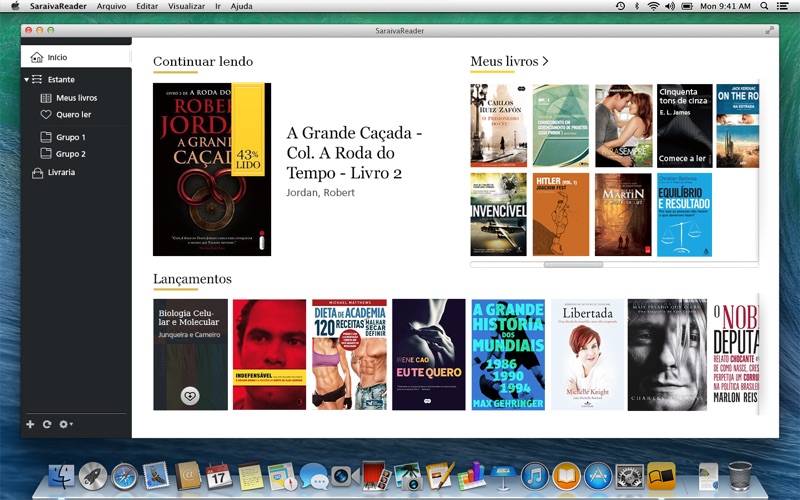Open the Invencível book cover
Viewport: 800px width, 500px height.
tap(498, 214)
